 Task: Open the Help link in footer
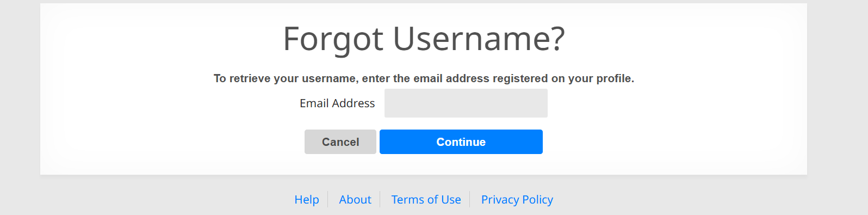pyautogui.click(x=307, y=199)
